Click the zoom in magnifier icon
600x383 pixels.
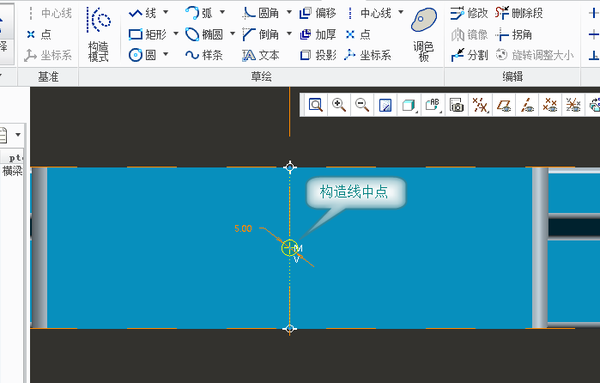coord(339,104)
